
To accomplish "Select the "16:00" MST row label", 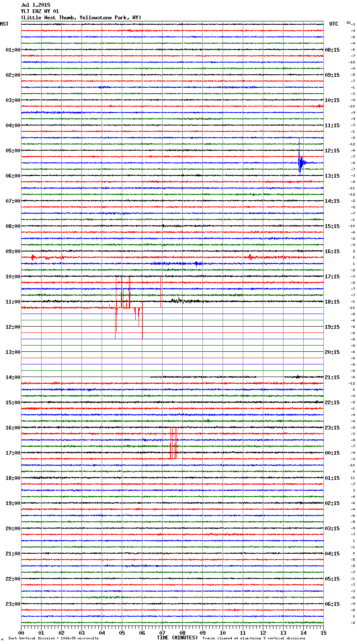I will (13, 428).
